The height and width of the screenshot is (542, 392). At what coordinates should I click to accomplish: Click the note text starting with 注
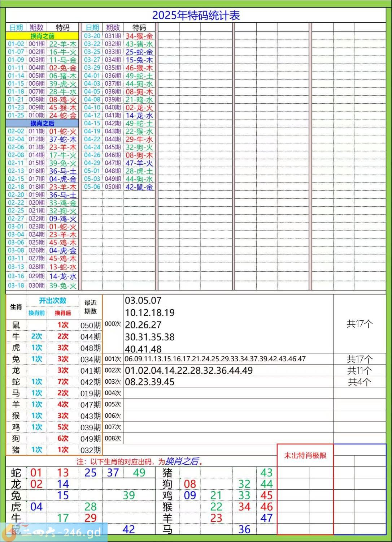(x=139, y=461)
